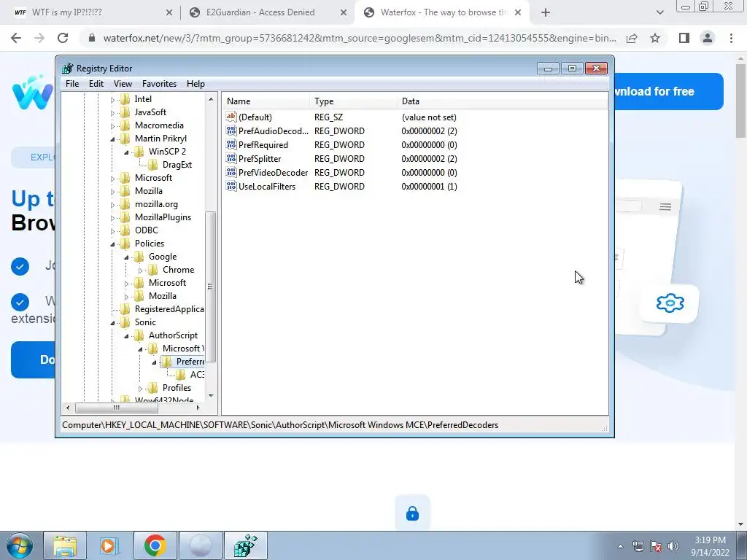The image size is (747, 560).
Task: Sort values by the Data column header
Action: coord(502,101)
